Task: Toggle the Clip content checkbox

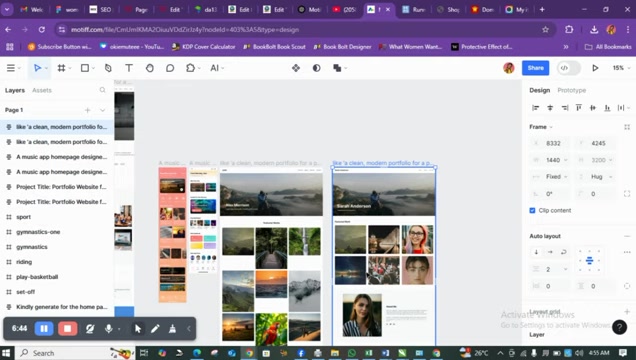Action: (532, 210)
